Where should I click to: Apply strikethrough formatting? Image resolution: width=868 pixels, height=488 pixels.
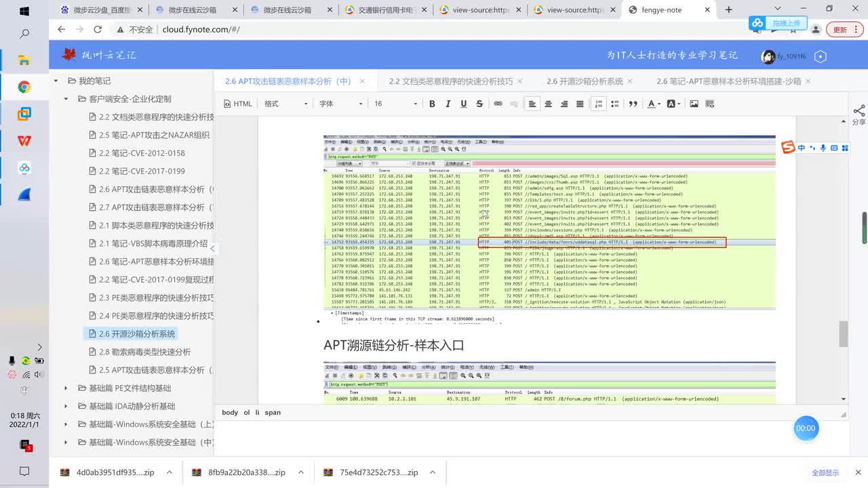pos(479,104)
